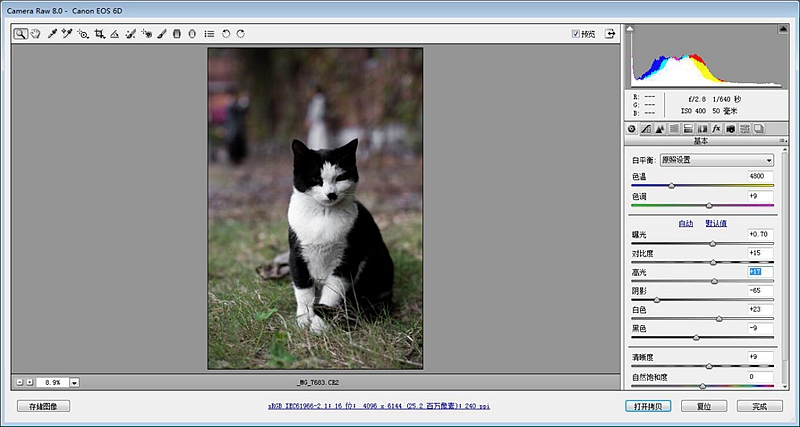Toggle full screen mode icon

(x=610, y=34)
